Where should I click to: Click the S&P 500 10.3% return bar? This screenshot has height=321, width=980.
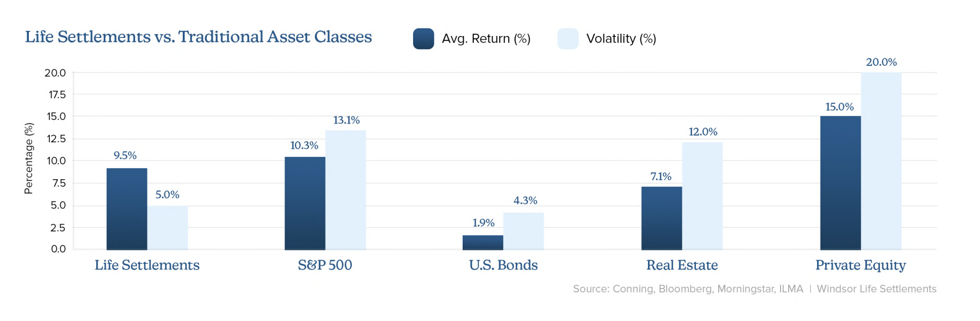click(x=305, y=203)
